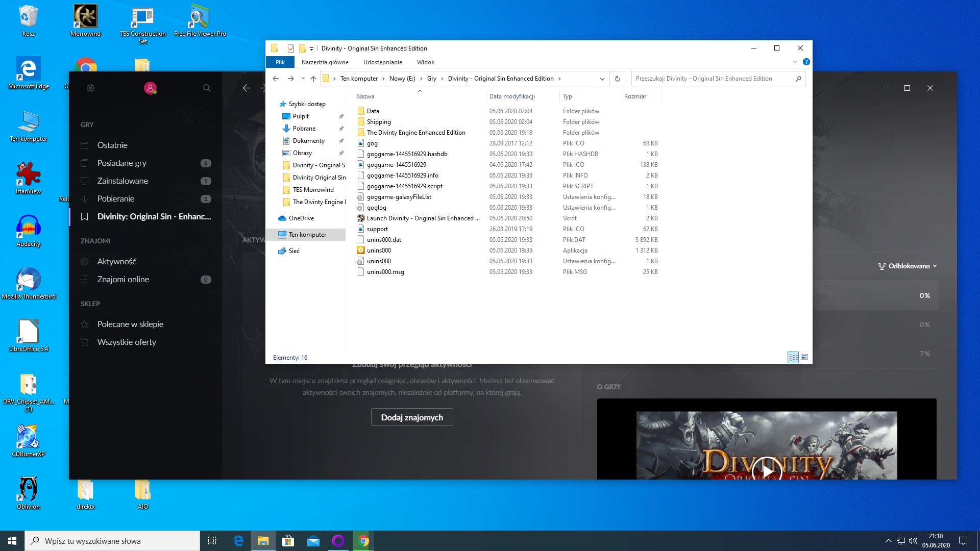The image size is (980, 551).
Task: Click Dodaj znajomych button
Action: pyautogui.click(x=412, y=417)
